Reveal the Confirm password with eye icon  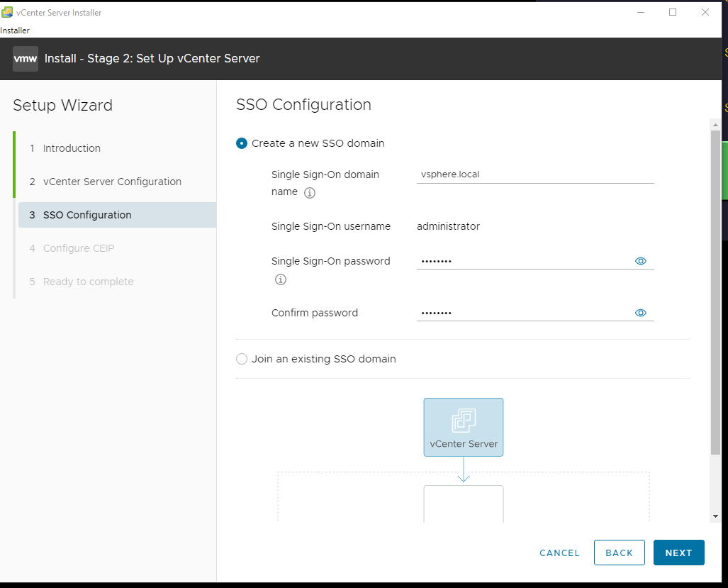(x=640, y=313)
